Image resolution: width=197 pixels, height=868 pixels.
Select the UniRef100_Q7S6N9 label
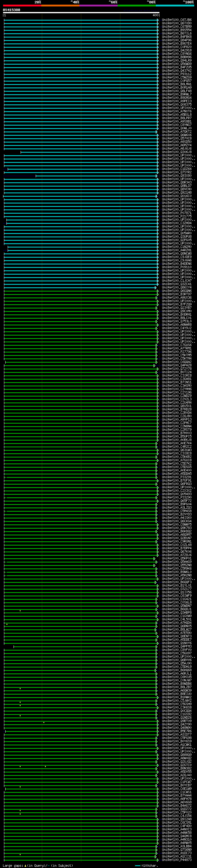(x=177, y=850)
